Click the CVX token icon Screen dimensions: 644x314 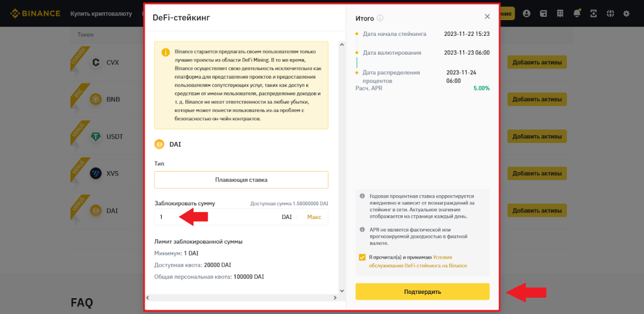(96, 63)
